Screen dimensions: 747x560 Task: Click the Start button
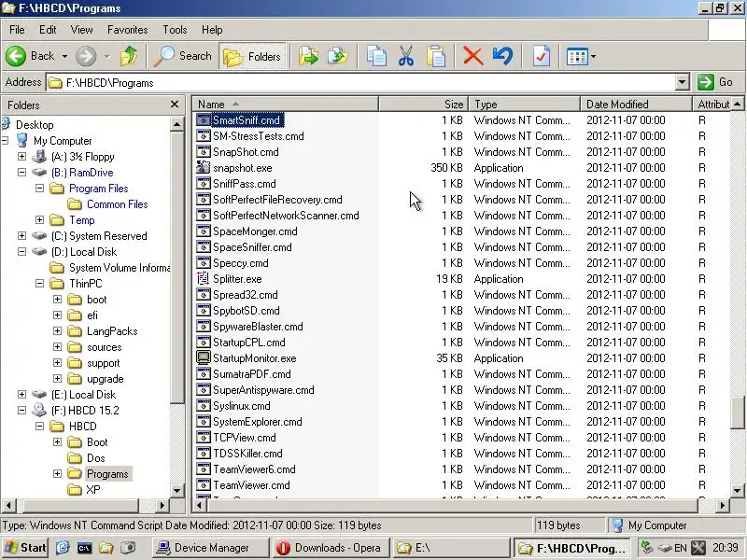(25, 548)
